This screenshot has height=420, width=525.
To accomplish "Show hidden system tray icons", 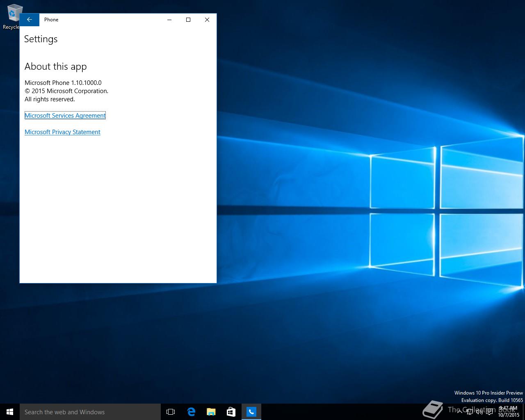I will pos(460,412).
